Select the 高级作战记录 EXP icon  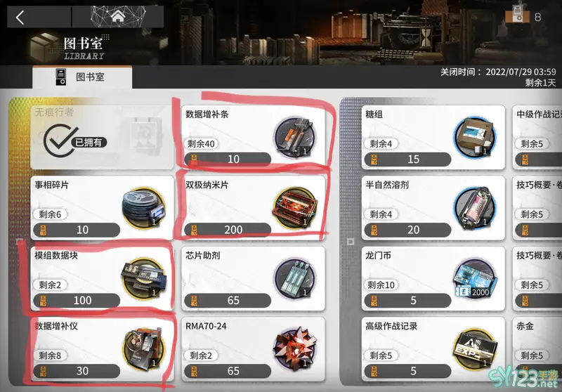click(x=476, y=348)
